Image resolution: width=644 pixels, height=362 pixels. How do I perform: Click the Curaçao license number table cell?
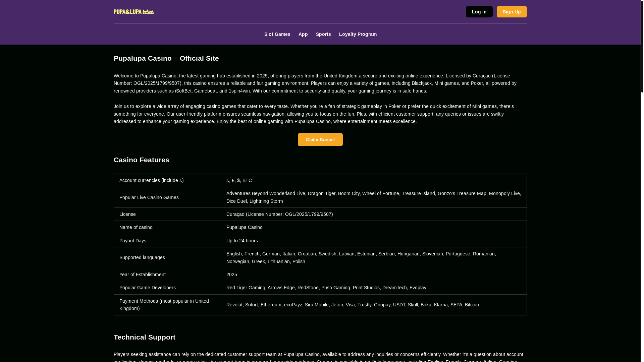pyautogui.click(x=374, y=214)
